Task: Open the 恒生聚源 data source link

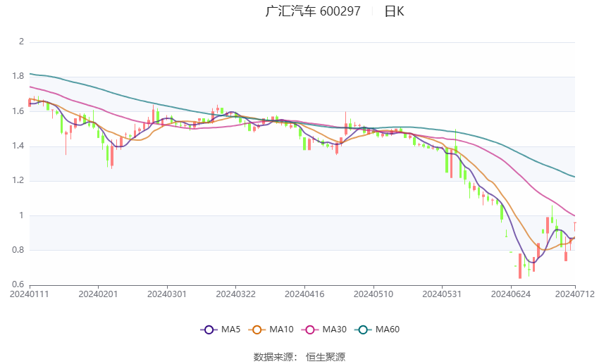Action: tap(326, 357)
